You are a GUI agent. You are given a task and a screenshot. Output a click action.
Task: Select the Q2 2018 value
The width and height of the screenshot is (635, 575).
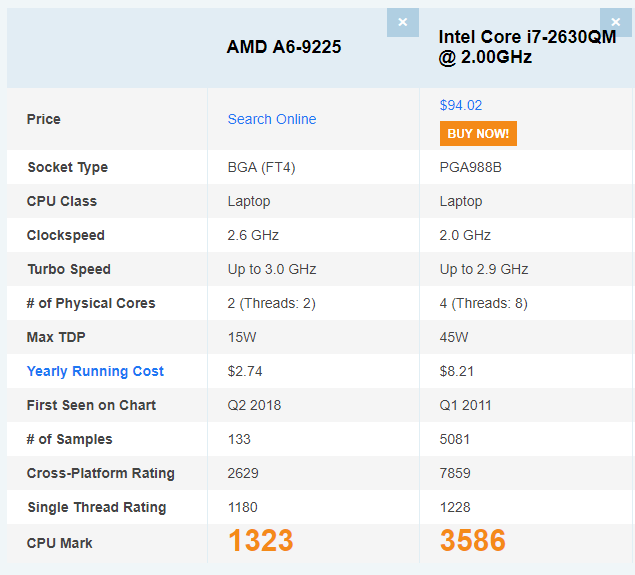point(254,405)
